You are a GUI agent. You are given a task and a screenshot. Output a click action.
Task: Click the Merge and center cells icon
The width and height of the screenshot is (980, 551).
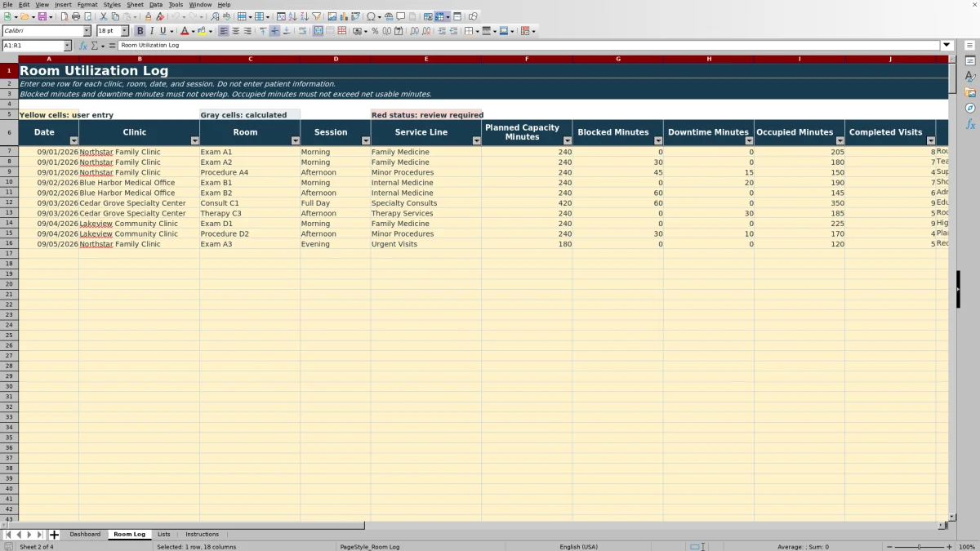coord(318,31)
